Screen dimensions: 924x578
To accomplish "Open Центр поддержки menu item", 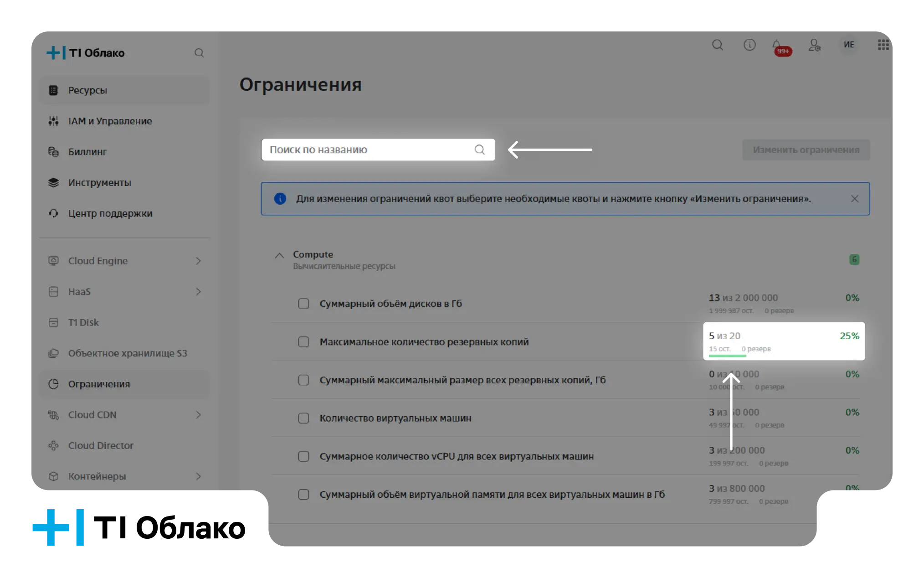I will pyautogui.click(x=124, y=213).
